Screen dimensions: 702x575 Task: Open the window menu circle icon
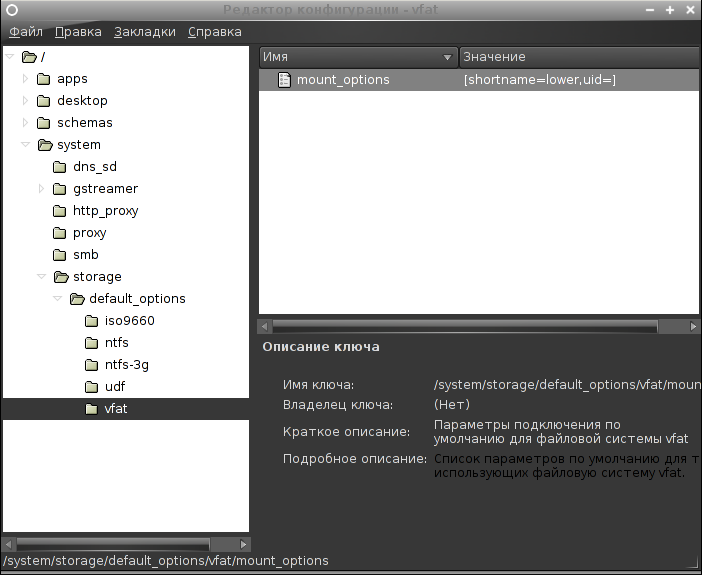[12, 10]
